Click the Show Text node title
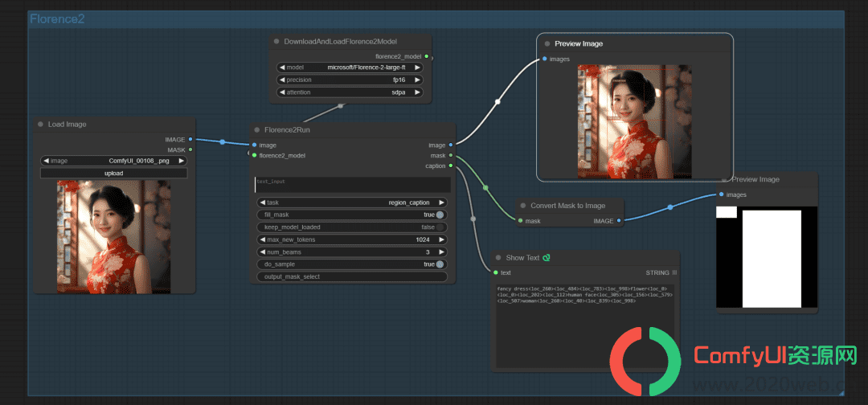Screen dimensions: 868x405 pyautogui.click(x=522, y=258)
